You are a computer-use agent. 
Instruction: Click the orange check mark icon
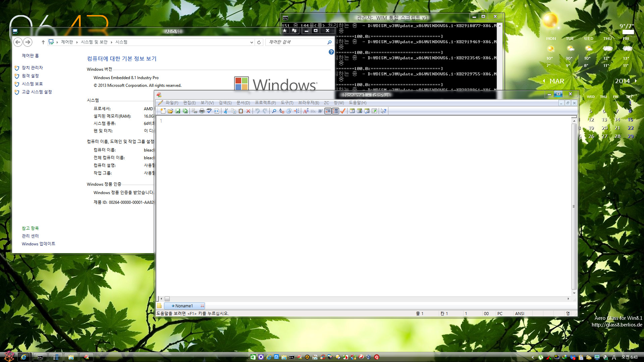pos(343,111)
